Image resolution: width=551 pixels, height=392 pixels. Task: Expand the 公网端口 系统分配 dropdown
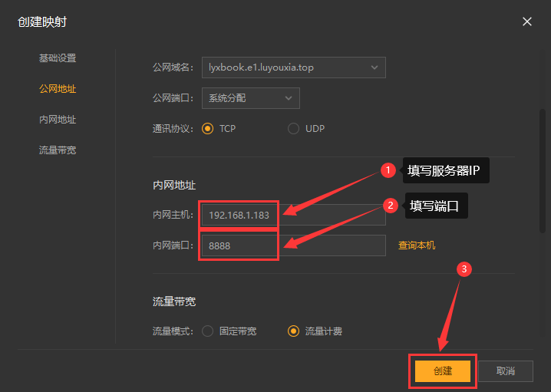point(251,98)
